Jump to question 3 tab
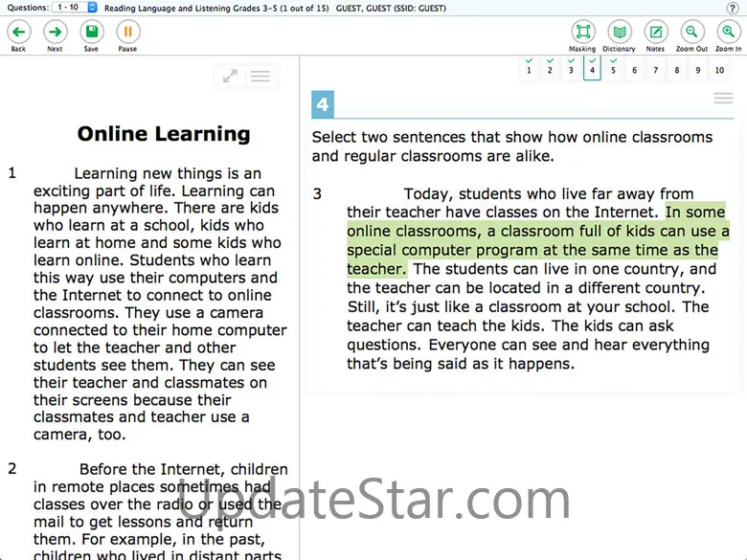 571,68
